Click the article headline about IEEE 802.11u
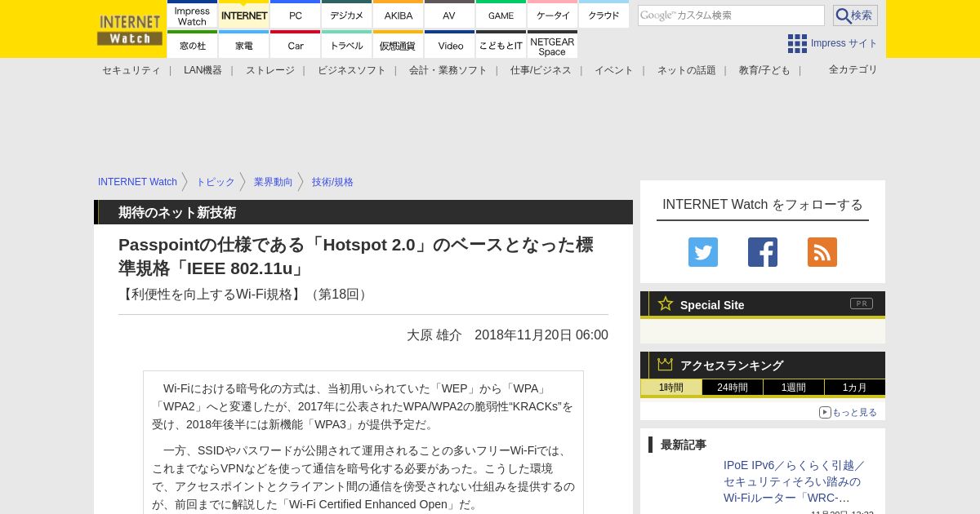The width and height of the screenshot is (980, 514). point(356,256)
